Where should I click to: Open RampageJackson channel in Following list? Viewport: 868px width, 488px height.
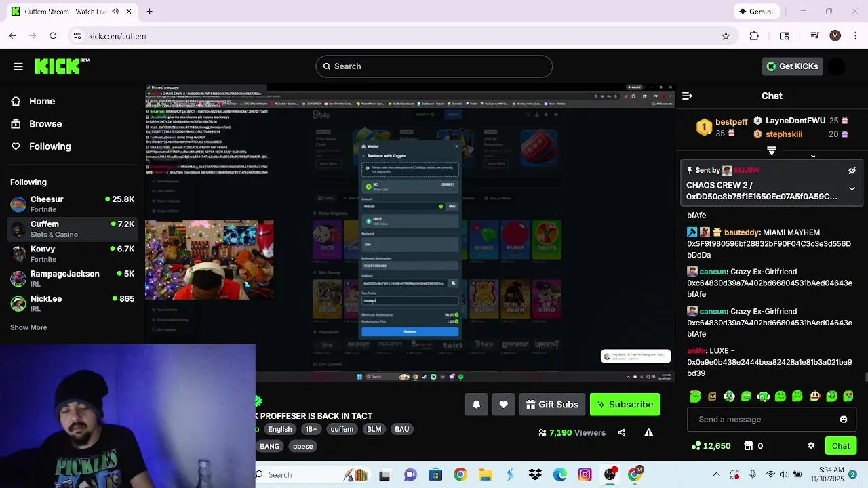[72, 279]
